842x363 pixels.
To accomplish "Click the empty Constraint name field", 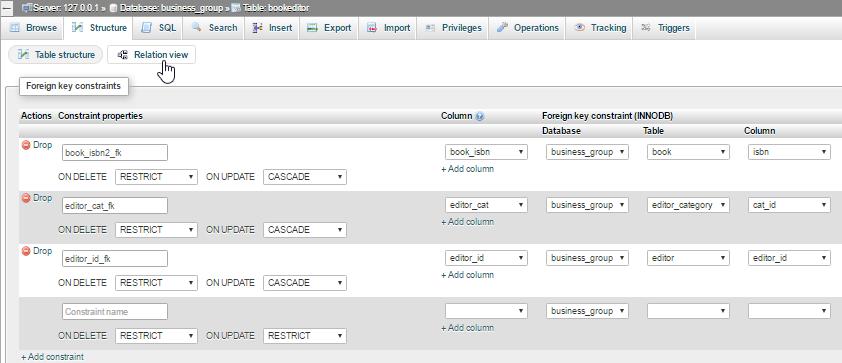I will click(x=115, y=312).
